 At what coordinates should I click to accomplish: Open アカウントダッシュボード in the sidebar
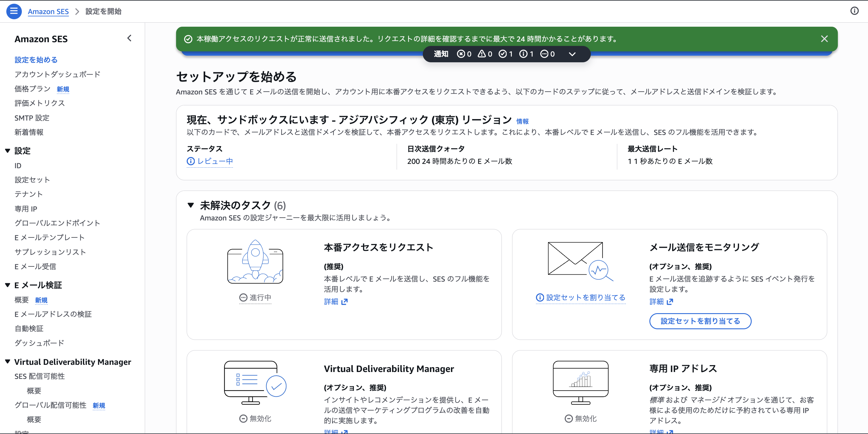(58, 74)
